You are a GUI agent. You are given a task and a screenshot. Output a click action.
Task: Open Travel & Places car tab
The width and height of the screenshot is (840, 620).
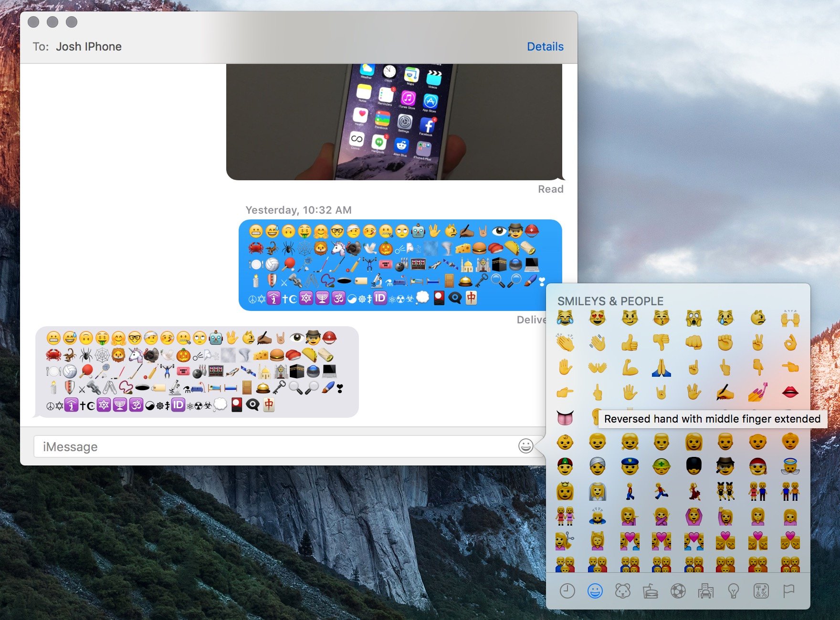coord(705,591)
